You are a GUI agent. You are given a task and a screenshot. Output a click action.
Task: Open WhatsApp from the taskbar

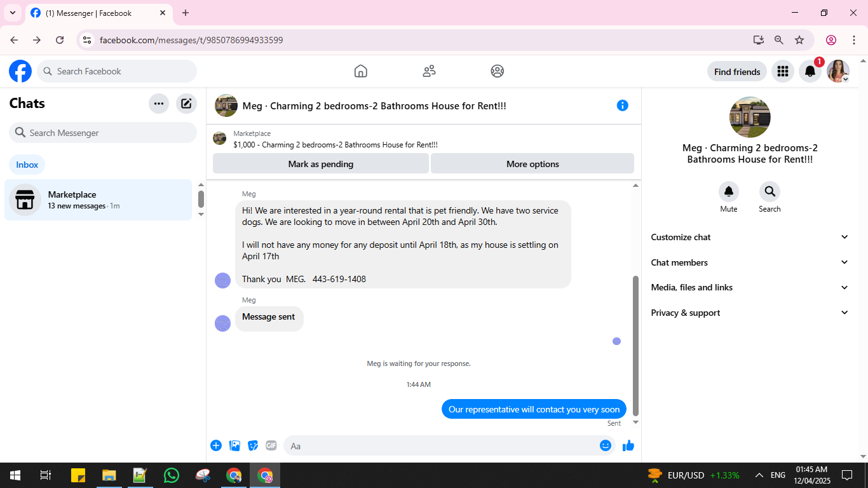(x=172, y=475)
